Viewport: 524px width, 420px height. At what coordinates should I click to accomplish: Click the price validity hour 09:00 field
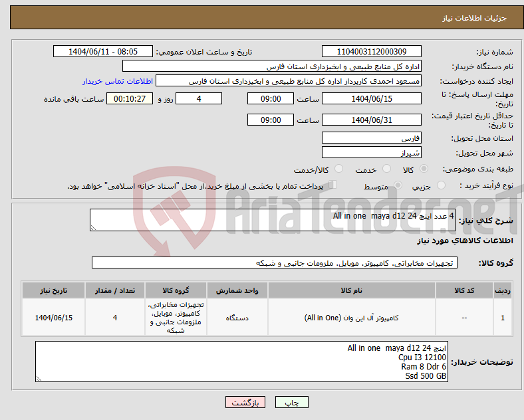click(x=271, y=120)
